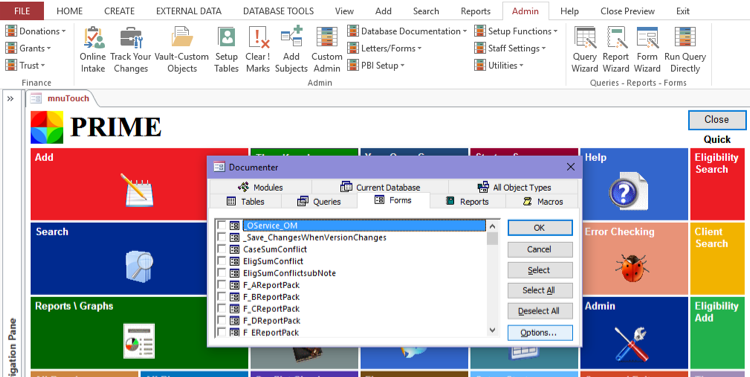Switch to Queries tab in Documenter
The image size is (750, 377).
[319, 201]
